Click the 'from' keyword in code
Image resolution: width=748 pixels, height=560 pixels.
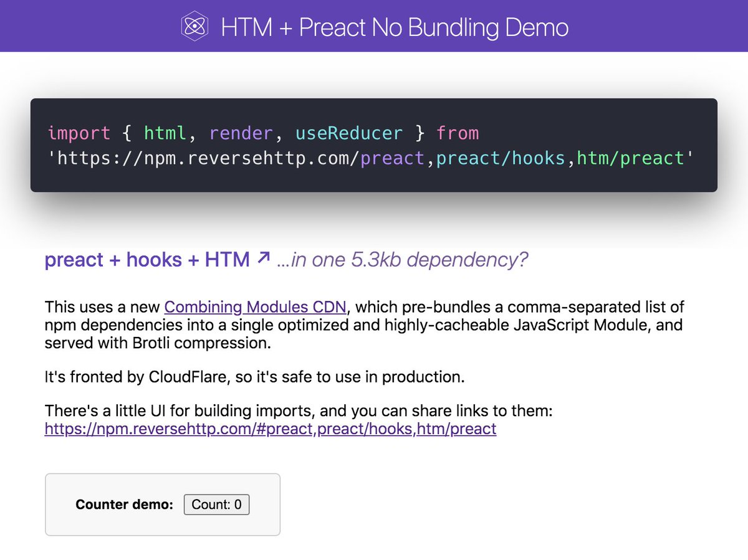(458, 133)
